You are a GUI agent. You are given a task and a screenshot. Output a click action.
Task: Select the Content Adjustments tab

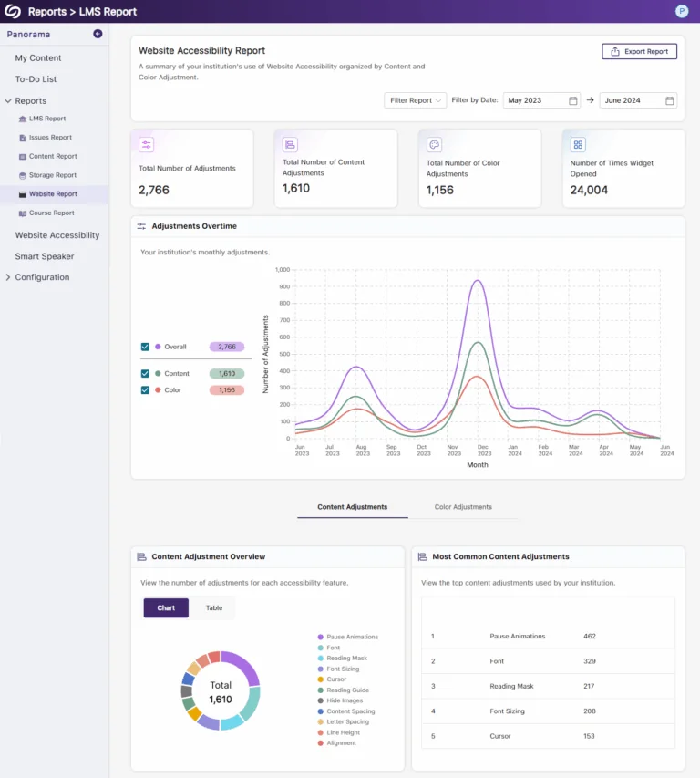(x=353, y=506)
